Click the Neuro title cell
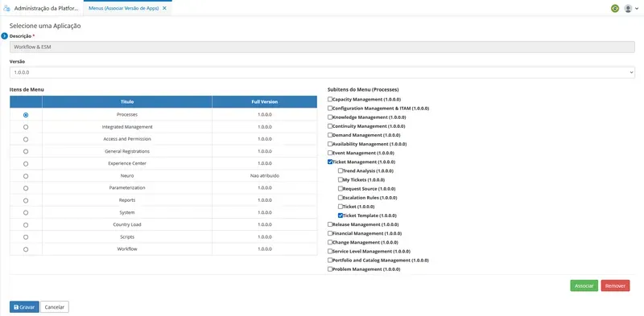 coord(127,175)
